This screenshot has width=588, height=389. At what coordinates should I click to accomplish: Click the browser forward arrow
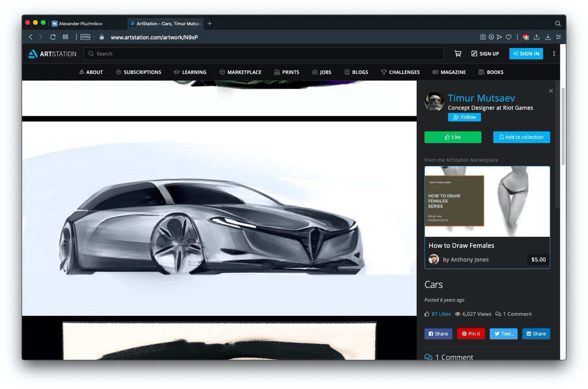tap(41, 37)
